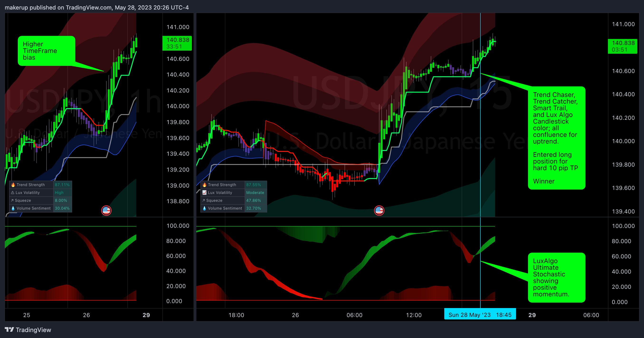Image resolution: width=644 pixels, height=338 pixels.
Task: Click the 140.838 33:51 price label
Action: tap(177, 43)
